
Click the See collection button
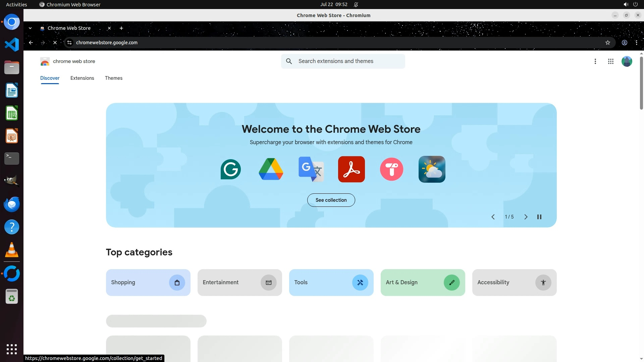pos(331,200)
